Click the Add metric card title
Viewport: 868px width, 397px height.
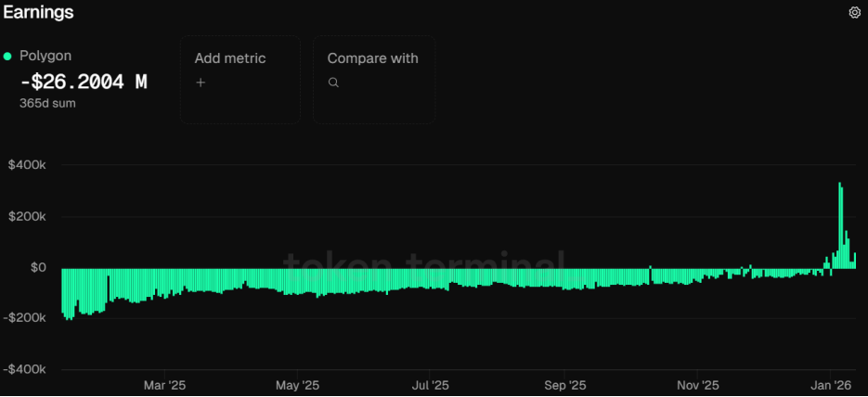pyautogui.click(x=230, y=58)
